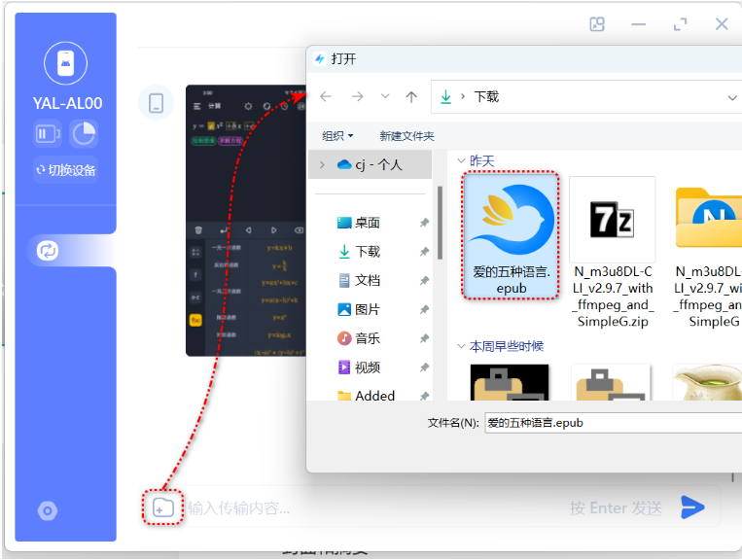Viewport: 742px width, 560px height.
Task: Click 新建文件夹 new folder button
Action: click(x=406, y=136)
